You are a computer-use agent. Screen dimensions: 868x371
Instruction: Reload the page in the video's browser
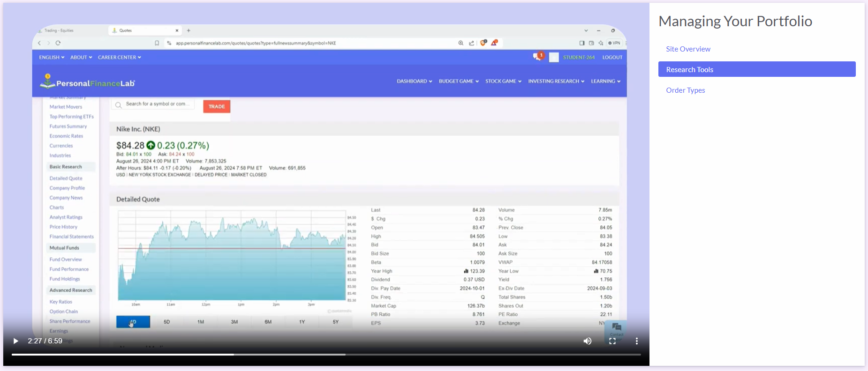[x=58, y=43]
